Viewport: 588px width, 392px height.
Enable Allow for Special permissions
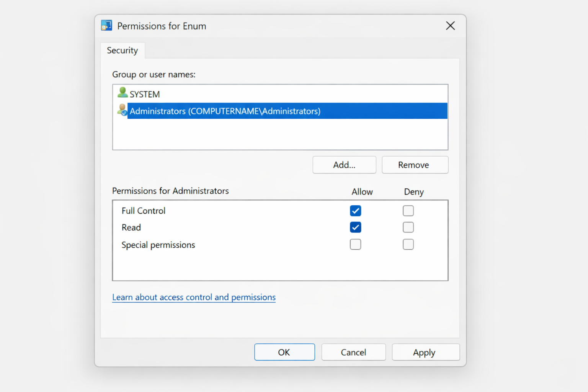[355, 244]
